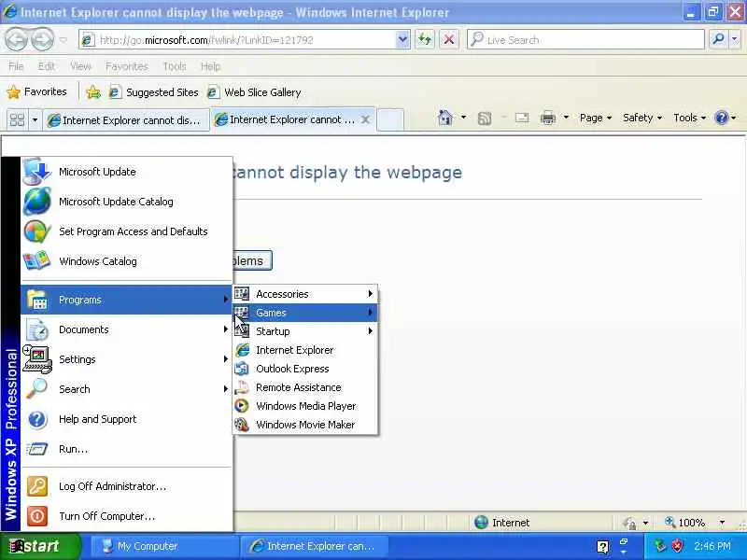
Task: Click the Print toolbar icon
Action: point(548,118)
